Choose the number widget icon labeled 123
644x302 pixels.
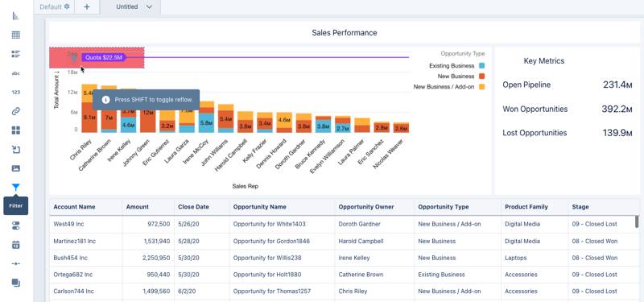pyautogui.click(x=15, y=93)
